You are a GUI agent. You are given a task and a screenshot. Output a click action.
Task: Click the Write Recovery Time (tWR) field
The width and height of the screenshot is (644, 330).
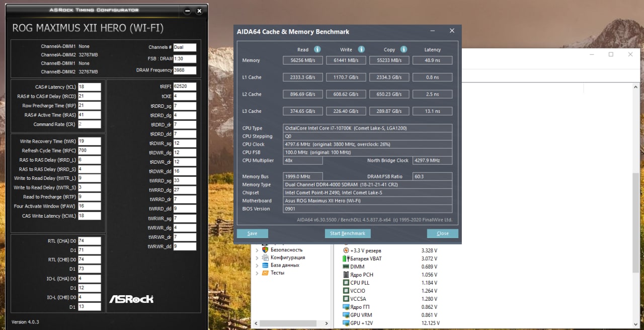[90, 142]
